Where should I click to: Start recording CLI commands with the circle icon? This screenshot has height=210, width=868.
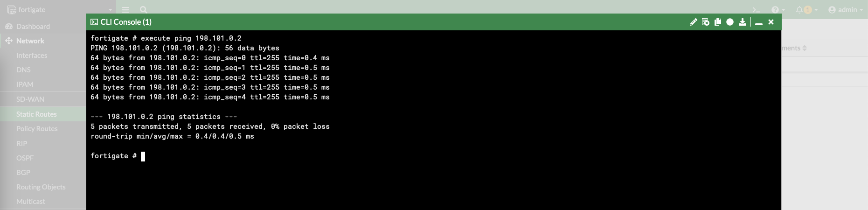tap(730, 22)
